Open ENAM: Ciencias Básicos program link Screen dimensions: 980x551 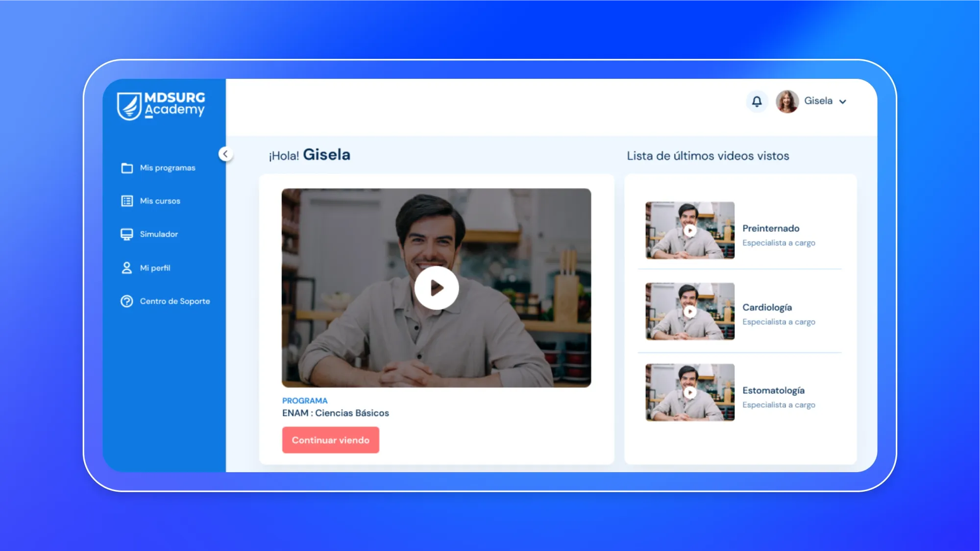(335, 413)
